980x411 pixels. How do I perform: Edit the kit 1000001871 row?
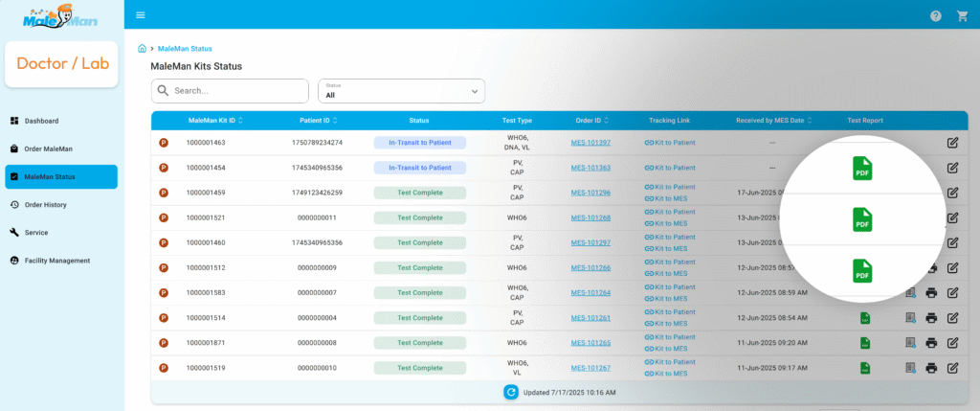pyautogui.click(x=952, y=343)
